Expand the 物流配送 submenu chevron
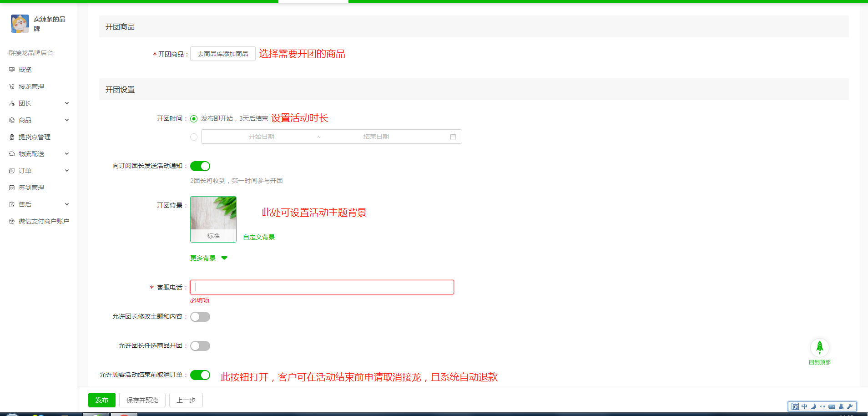868x416 pixels. click(x=67, y=154)
